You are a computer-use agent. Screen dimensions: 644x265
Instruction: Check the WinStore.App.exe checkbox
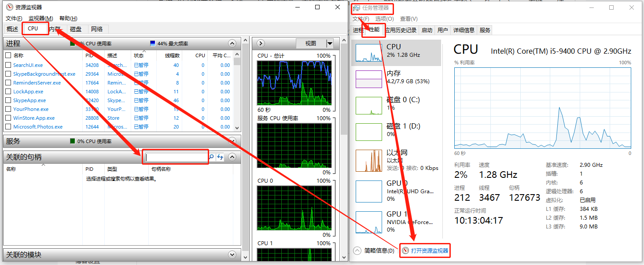pos(8,118)
